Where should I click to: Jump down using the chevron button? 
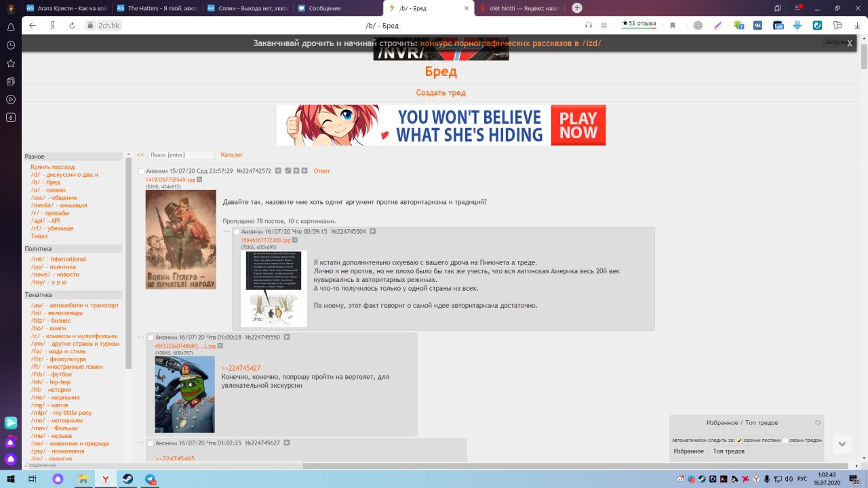click(842, 444)
